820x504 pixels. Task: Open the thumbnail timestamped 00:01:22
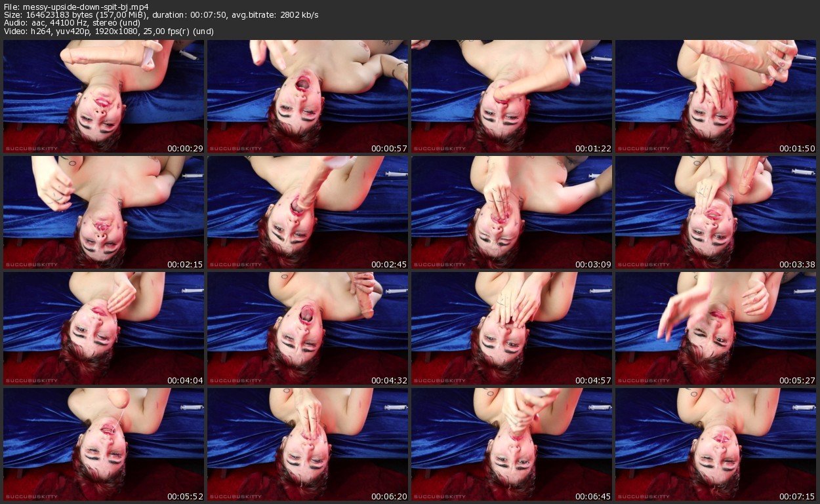pyautogui.click(x=512, y=96)
